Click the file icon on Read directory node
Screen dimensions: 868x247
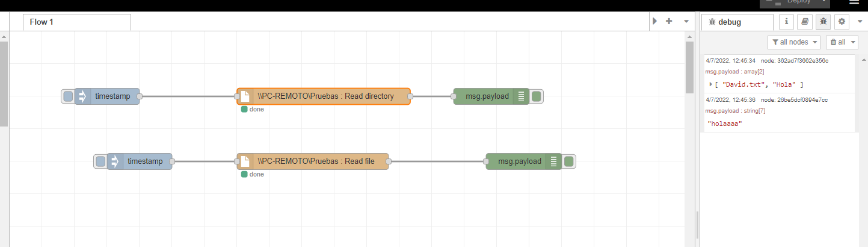[245, 96]
